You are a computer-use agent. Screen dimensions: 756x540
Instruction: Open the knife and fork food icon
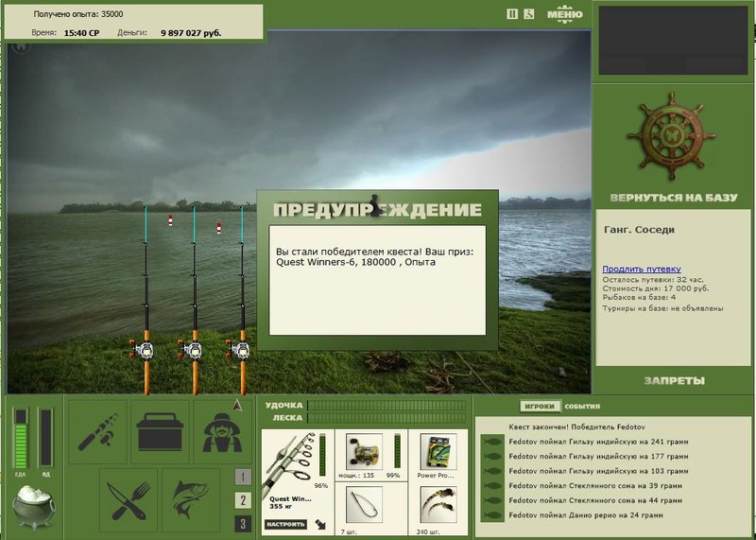pyautogui.click(x=129, y=500)
